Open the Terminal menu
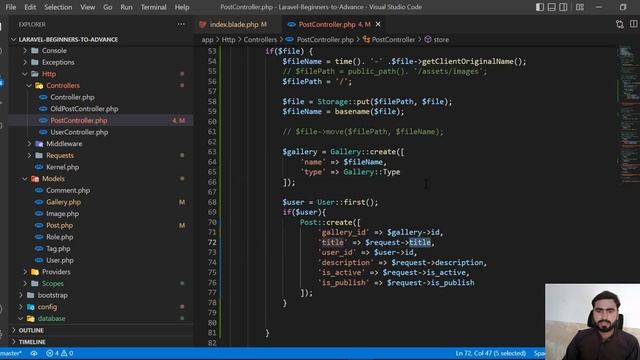Viewport: 640px width, 360px height. coord(153,7)
